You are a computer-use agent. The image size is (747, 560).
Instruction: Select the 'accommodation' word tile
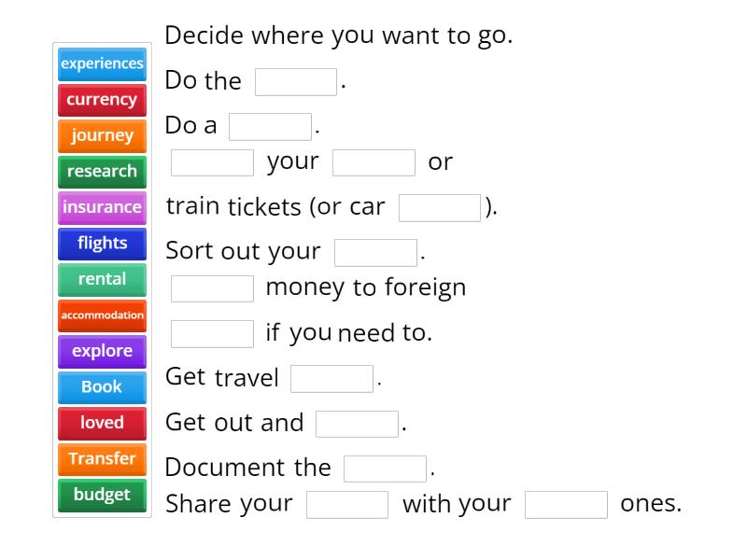102,315
